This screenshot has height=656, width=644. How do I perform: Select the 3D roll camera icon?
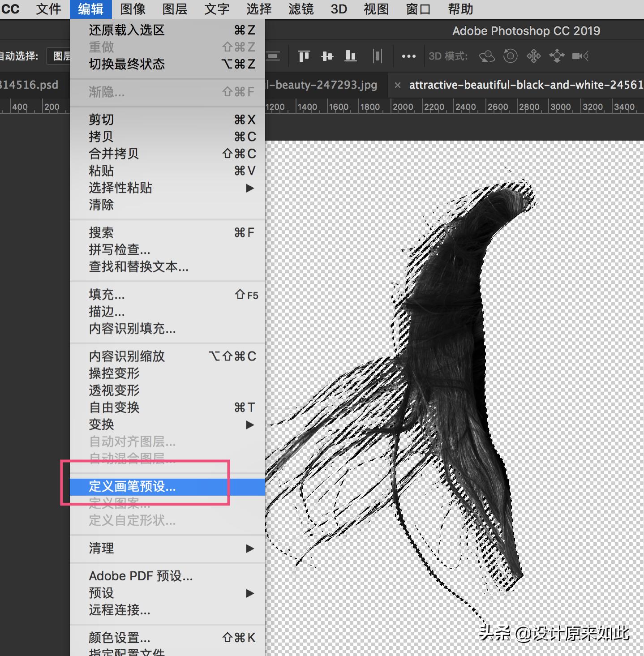point(510,56)
